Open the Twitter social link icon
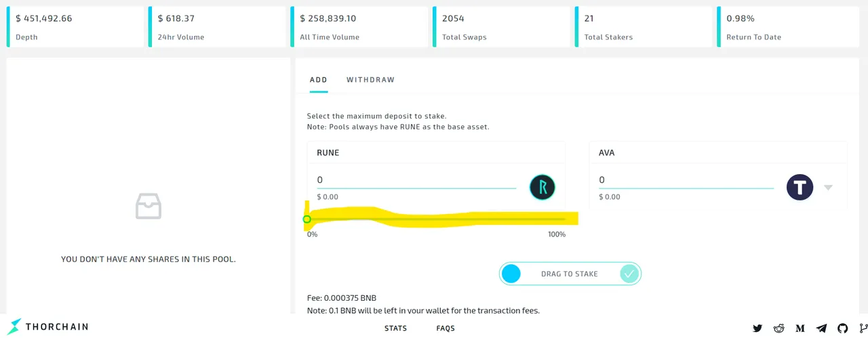The image size is (868, 338). pos(757,329)
